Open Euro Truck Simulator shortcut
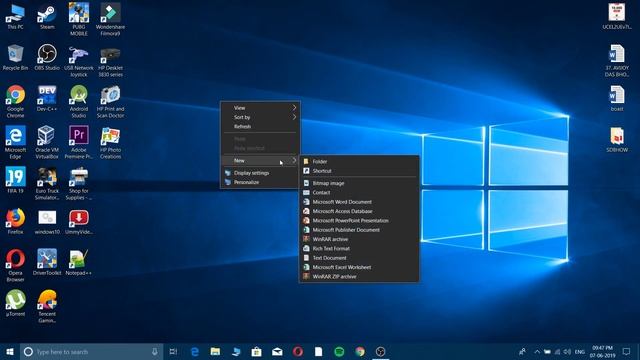 47,183
